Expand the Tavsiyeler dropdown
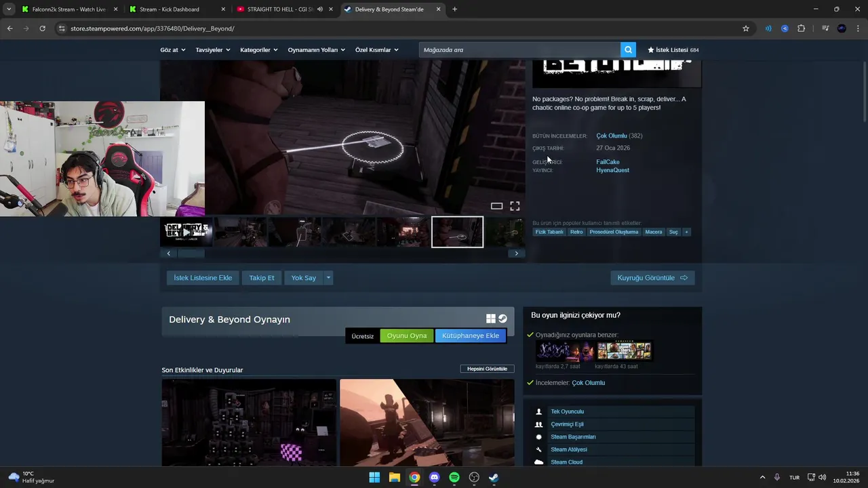Screen dimensions: 868x488 pyautogui.click(x=213, y=50)
